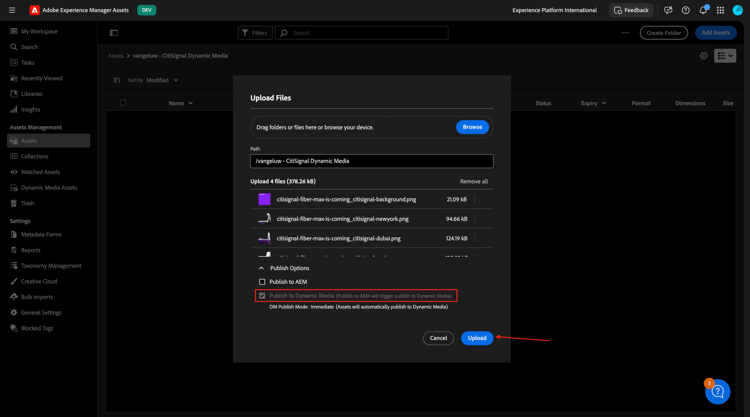Collapse the Publish Options section
The width and height of the screenshot is (750, 417).
coord(261,268)
